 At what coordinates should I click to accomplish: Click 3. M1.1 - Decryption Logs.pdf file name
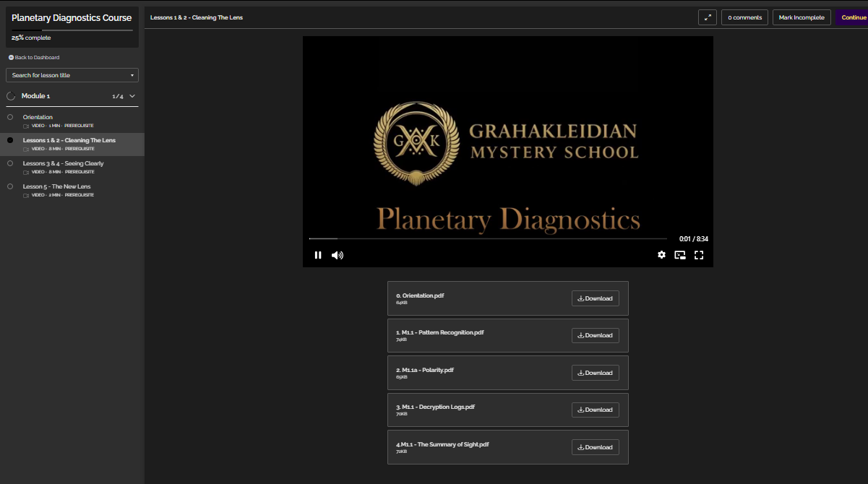(435, 407)
